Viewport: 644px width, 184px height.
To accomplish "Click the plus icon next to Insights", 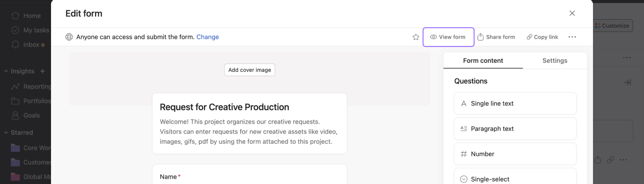I will (43, 71).
